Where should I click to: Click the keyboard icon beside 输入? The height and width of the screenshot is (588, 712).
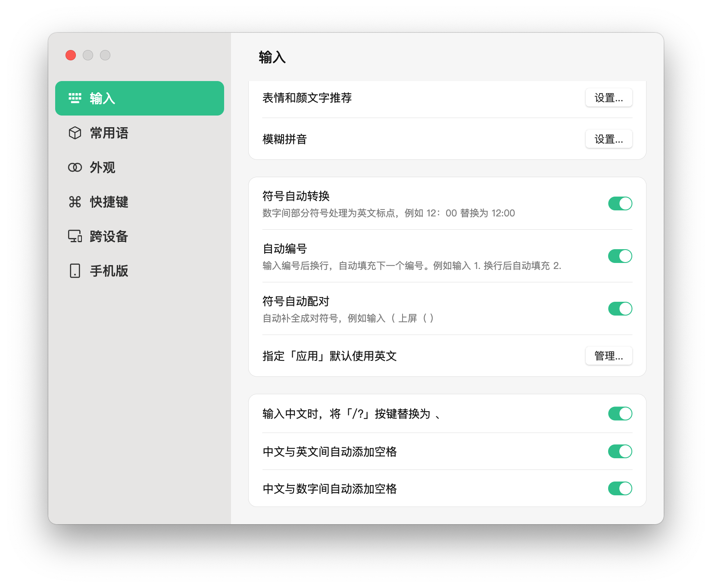pyautogui.click(x=75, y=98)
